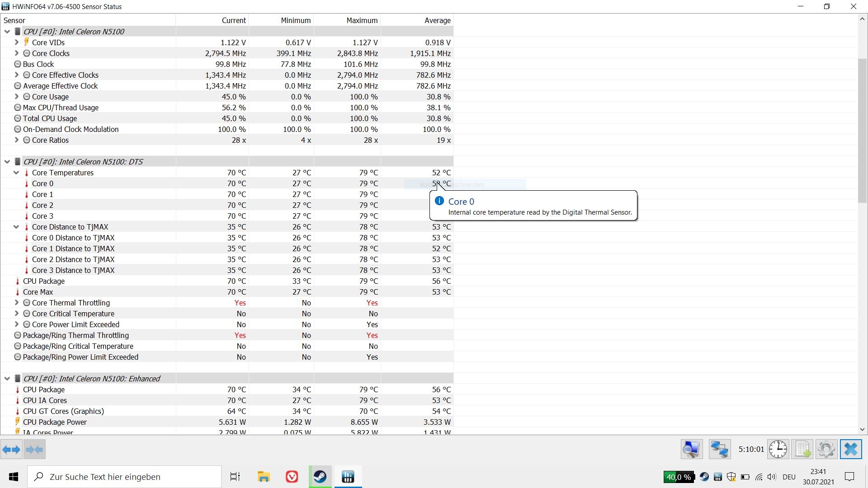The height and width of the screenshot is (488, 868).
Task: Open sensor settings gear icon
Action: 826,450
